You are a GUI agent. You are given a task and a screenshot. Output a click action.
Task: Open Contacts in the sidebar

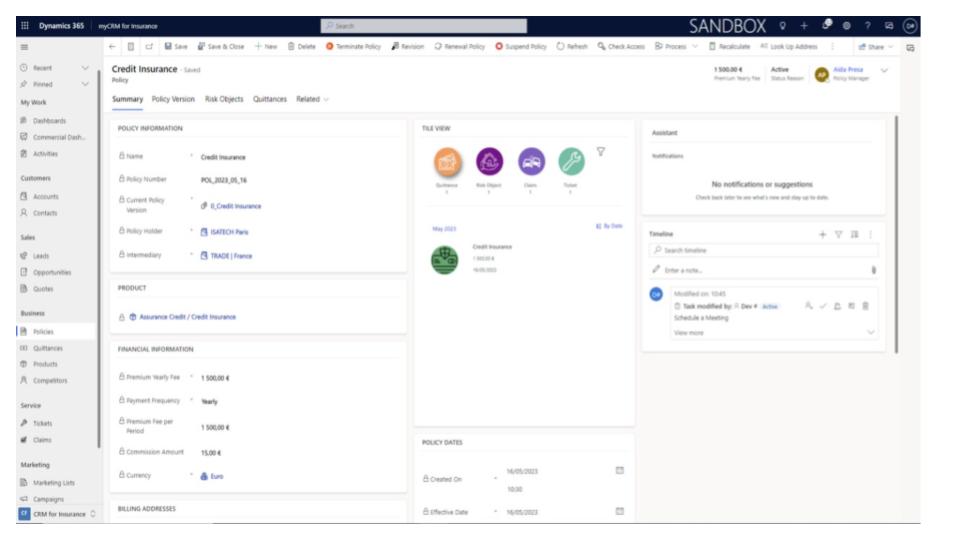tap(45, 213)
